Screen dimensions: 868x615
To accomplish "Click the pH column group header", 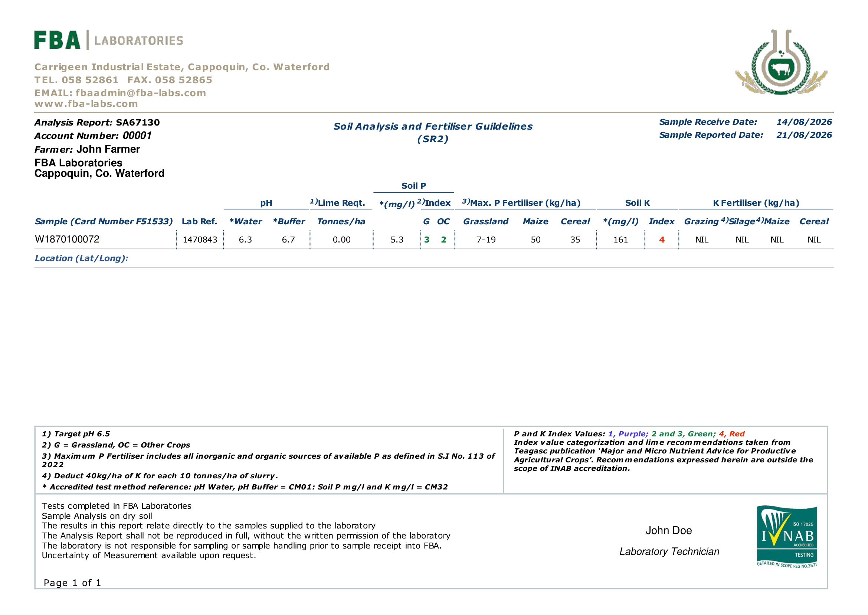I will tap(266, 204).
